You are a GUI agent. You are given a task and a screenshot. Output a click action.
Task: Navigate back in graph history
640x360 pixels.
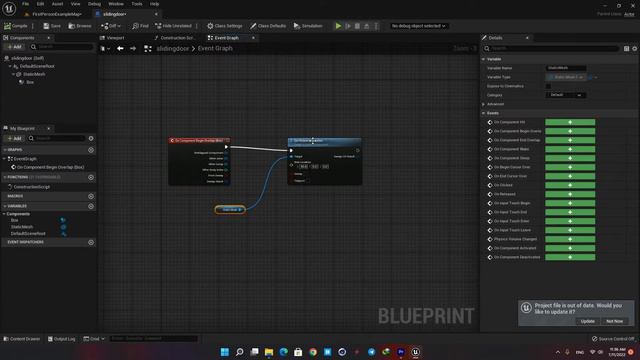click(120, 48)
